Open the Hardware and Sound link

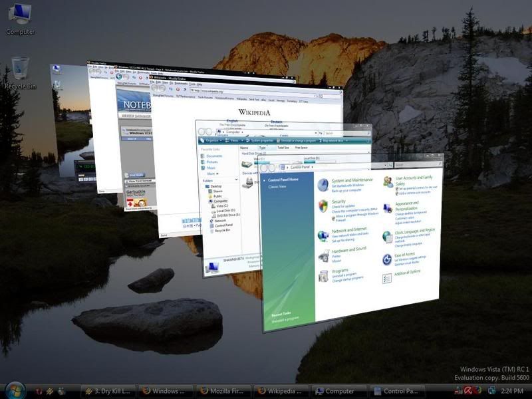tap(349, 249)
